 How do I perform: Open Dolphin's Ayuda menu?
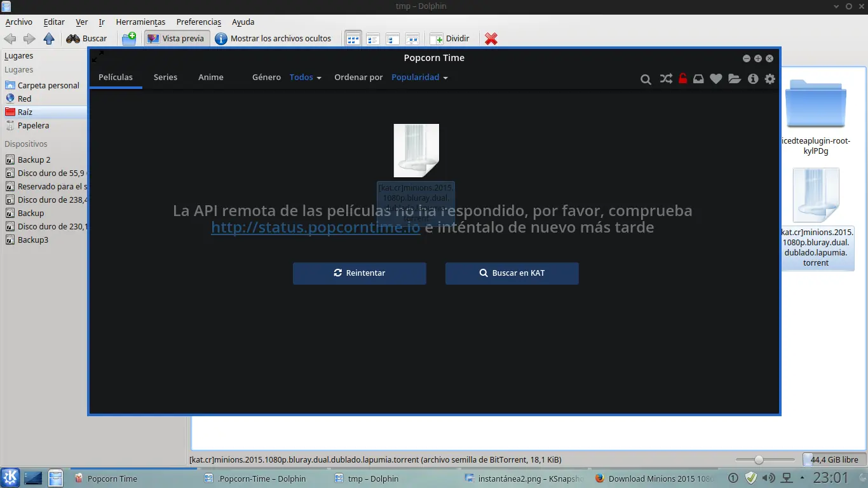[x=243, y=22]
